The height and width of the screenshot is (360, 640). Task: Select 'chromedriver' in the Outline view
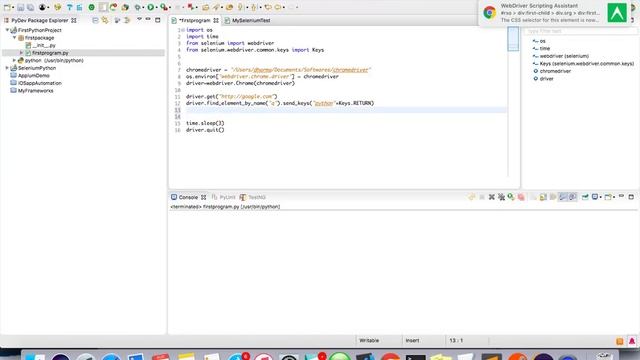(x=552, y=71)
